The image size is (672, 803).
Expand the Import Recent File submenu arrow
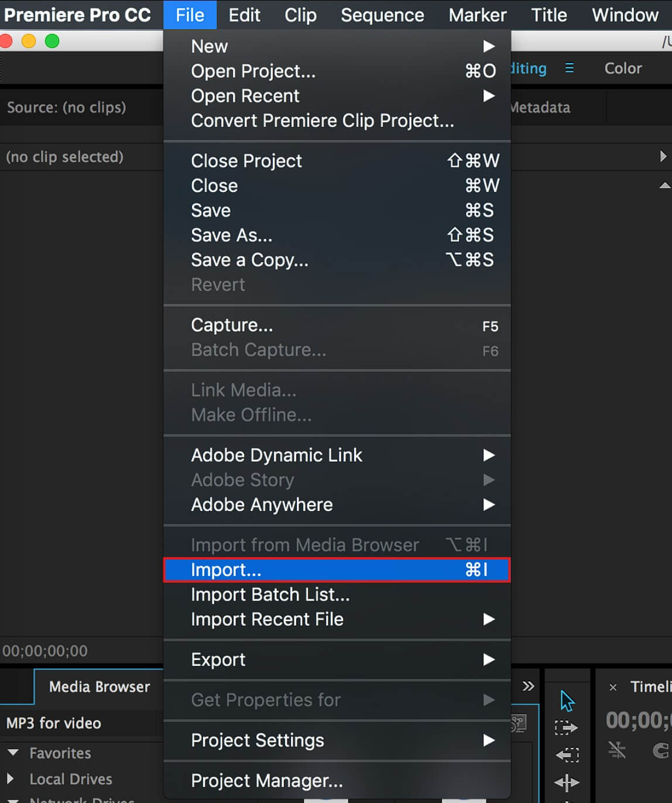point(489,619)
